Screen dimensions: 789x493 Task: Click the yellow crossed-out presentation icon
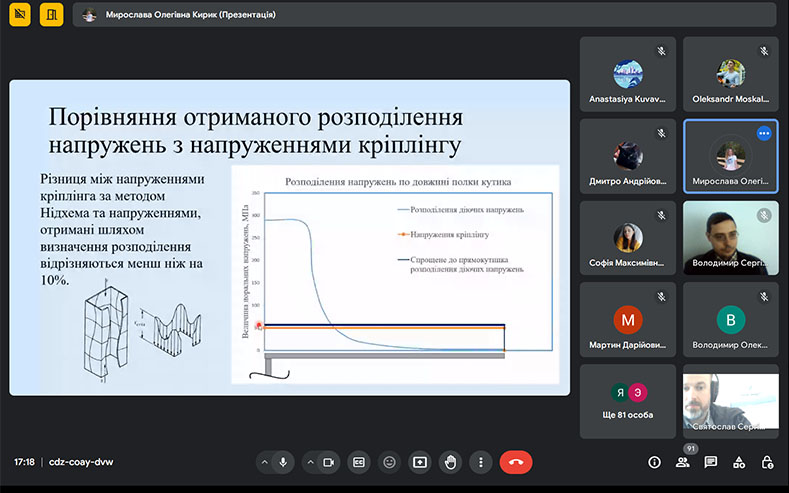click(20, 15)
